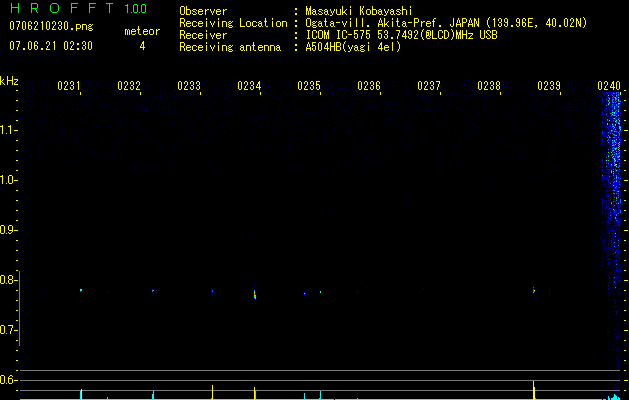Click the 0.6 kHz axis label

click(x=9, y=380)
